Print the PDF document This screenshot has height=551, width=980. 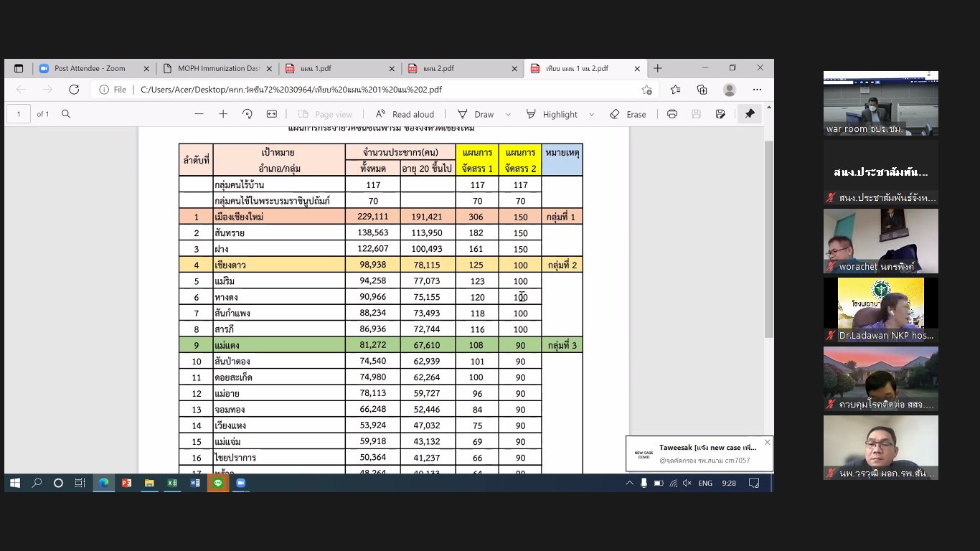672,114
